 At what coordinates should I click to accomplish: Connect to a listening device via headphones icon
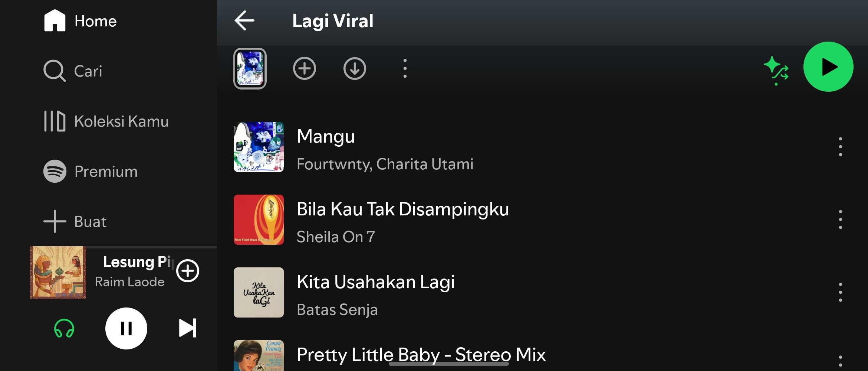click(x=64, y=328)
